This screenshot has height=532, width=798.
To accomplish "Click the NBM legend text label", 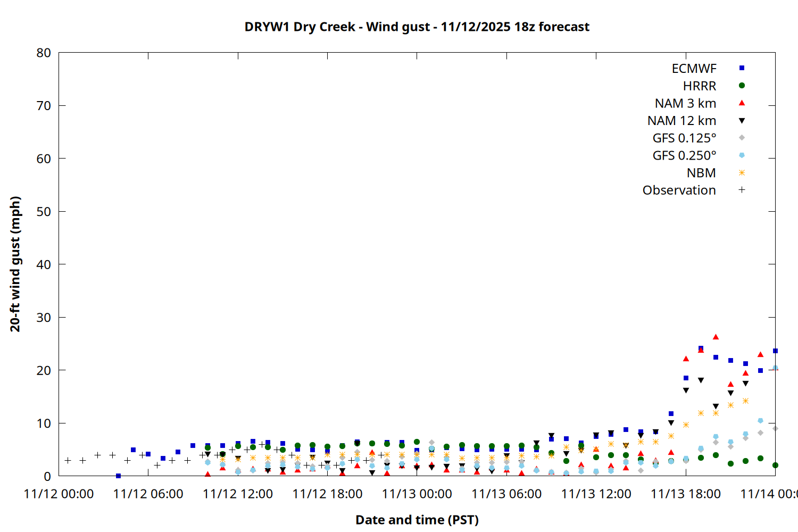I will [x=701, y=173].
